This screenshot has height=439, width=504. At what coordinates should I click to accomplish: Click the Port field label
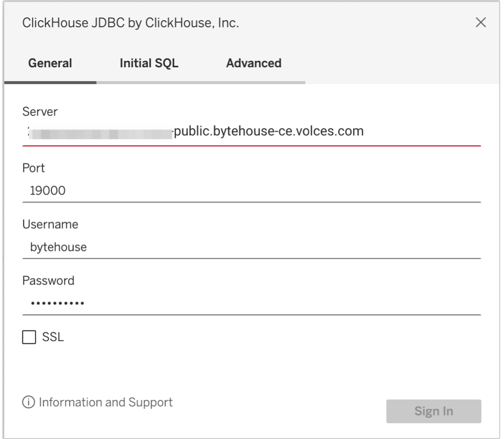(x=33, y=169)
